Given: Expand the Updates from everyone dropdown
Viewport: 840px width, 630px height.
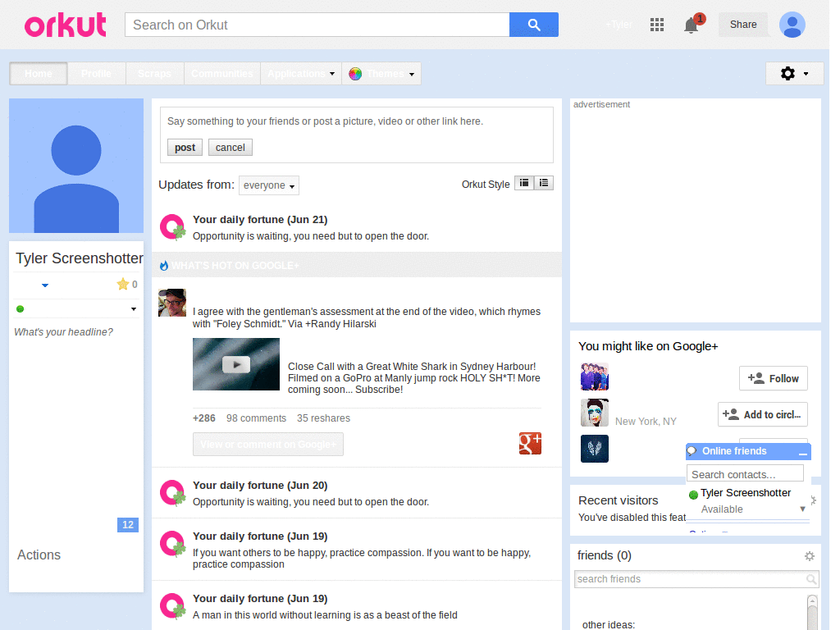Looking at the screenshot, I should tap(269, 185).
